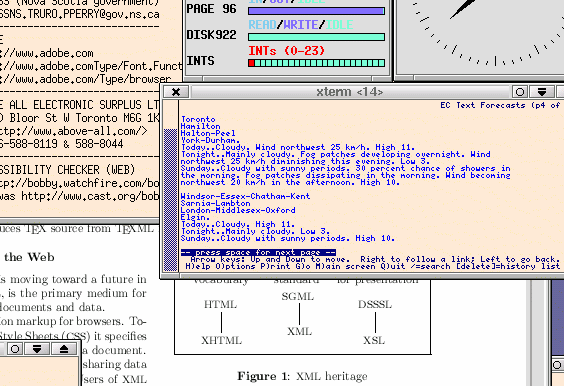Click the PAGE 96 purple activity bar
The image size is (564, 386).
point(317,11)
